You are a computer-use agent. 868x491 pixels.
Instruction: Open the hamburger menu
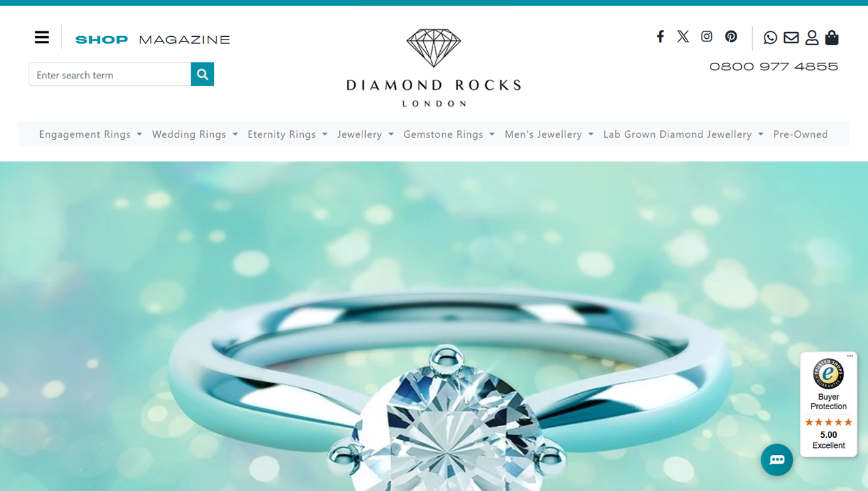point(42,38)
